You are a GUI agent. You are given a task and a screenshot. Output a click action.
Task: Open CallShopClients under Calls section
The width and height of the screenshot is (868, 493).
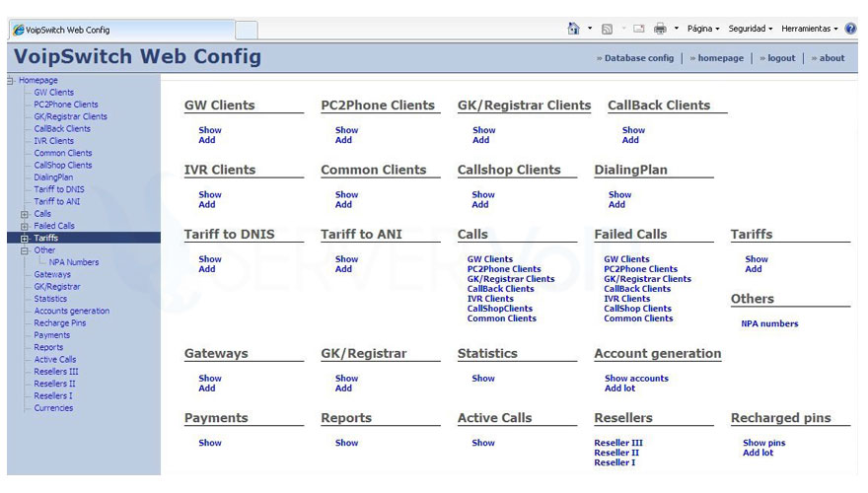[x=500, y=309]
